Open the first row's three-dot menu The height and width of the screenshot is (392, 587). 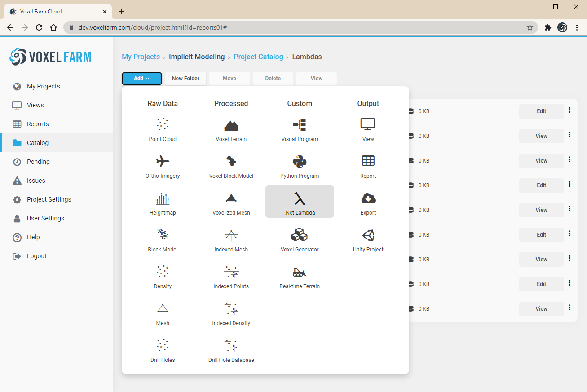[x=569, y=110]
